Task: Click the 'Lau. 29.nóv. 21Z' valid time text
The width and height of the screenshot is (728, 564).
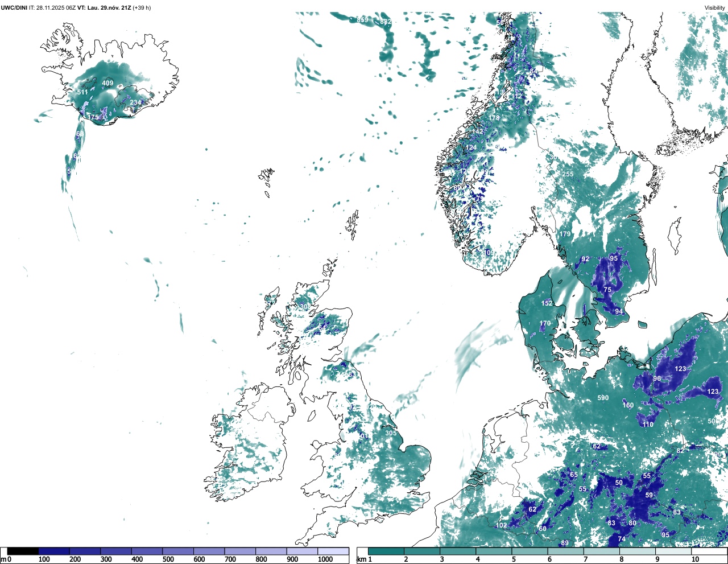Action: pos(109,7)
